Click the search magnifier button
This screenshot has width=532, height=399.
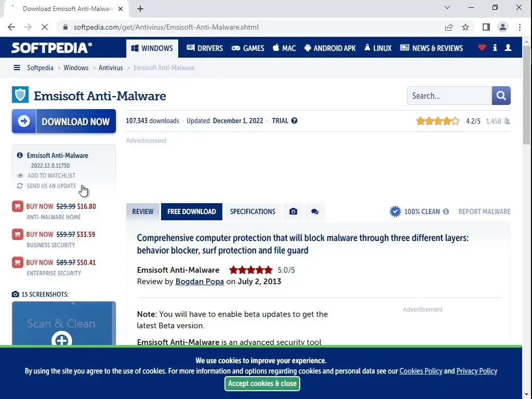(x=501, y=96)
